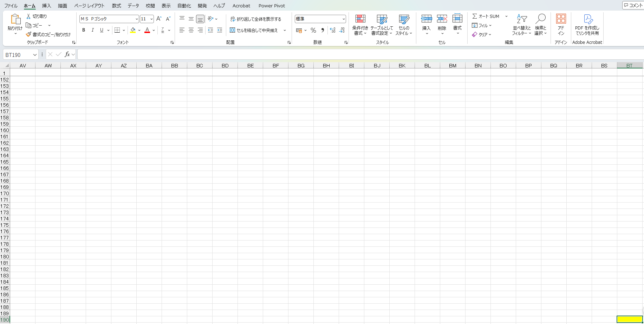The height and width of the screenshot is (324, 644).
Task: Click Merge and Center (セルを結合して中央揃え)
Action: click(254, 30)
